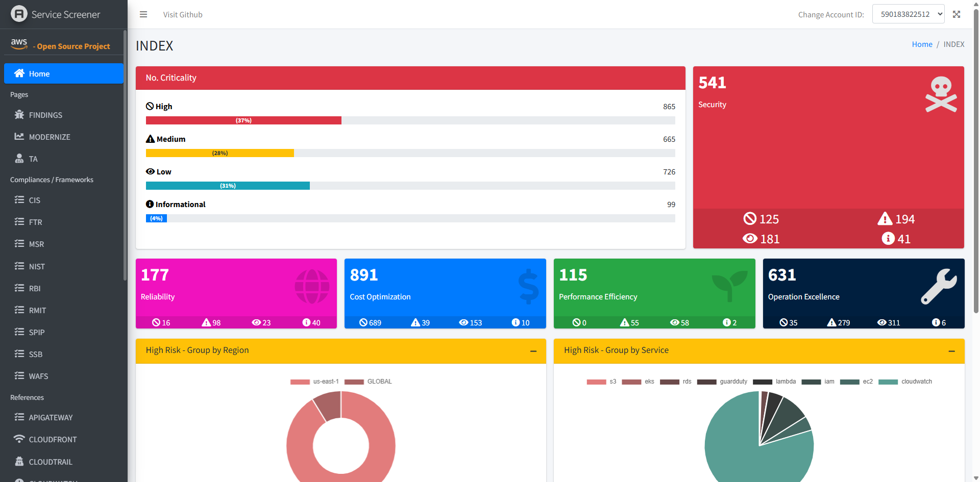Viewport: 980px width, 482px height.
Task: Collapse the High Risk Group by Service panel
Action: pyautogui.click(x=951, y=351)
